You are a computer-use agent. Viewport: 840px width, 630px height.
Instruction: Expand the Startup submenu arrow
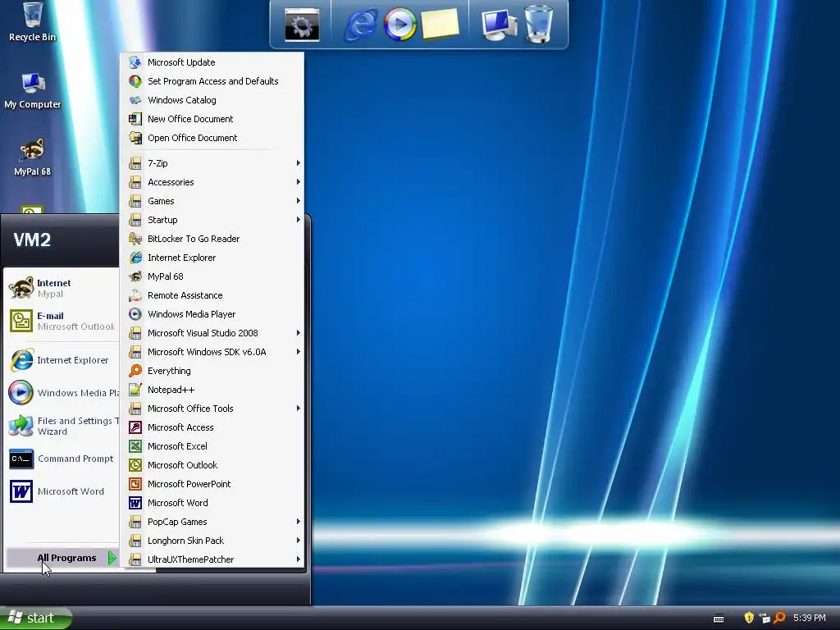tap(299, 219)
